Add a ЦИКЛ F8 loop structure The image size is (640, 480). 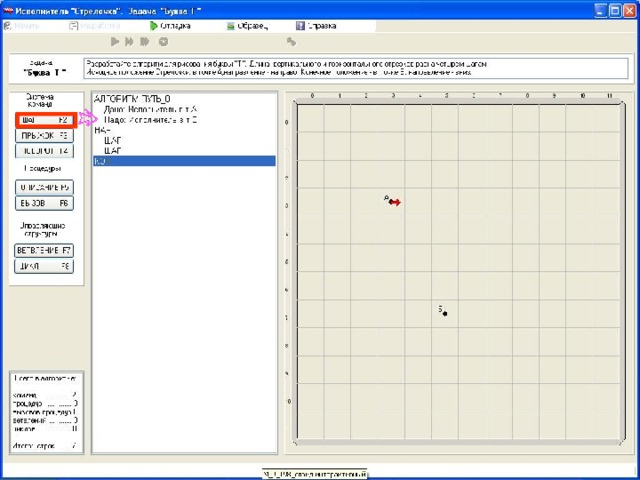pos(44,267)
